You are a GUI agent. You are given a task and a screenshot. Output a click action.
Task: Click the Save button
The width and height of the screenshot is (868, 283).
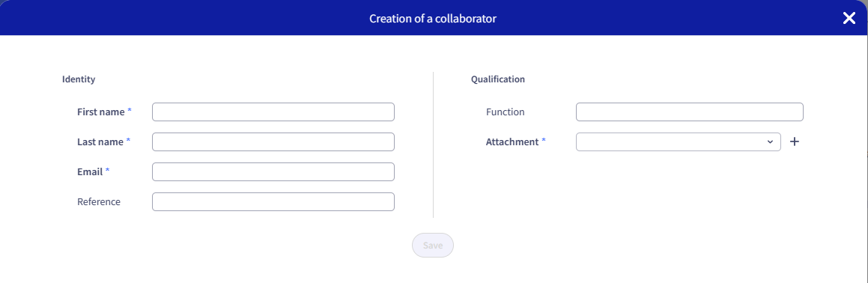(x=433, y=246)
